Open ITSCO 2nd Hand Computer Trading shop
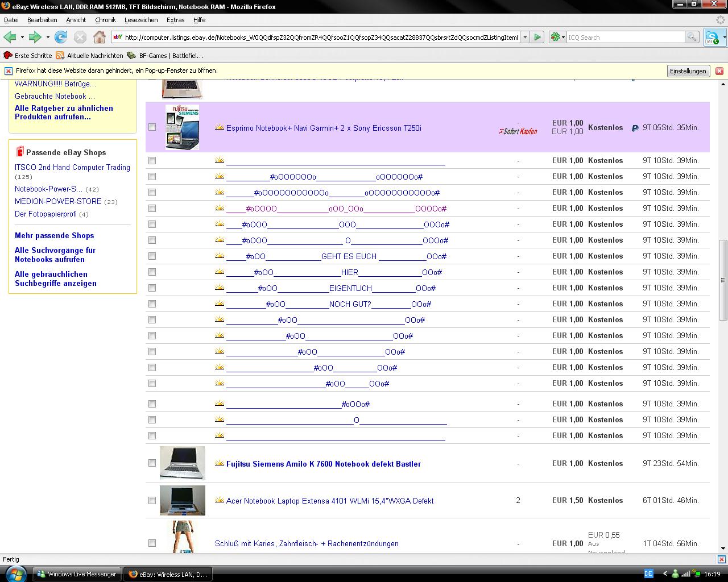The image size is (728, 582). click(x=72, y=167)
